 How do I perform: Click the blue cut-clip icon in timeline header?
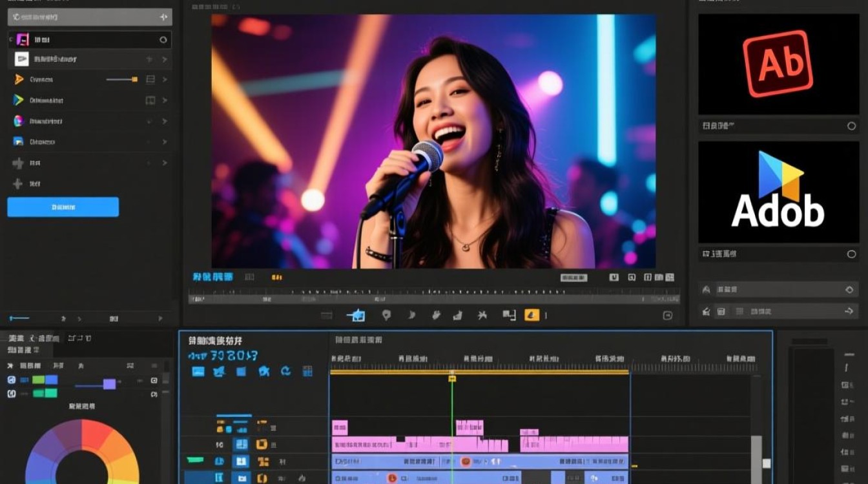point(263,371)
